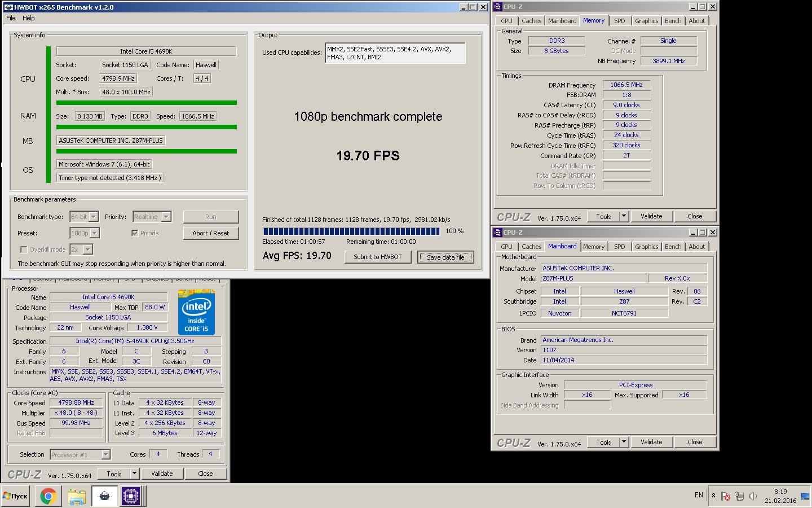This screenshot has width=812, height=508.
Task: Select the CPU-Z purple chip taskbar icon
Action: (130, 496)
